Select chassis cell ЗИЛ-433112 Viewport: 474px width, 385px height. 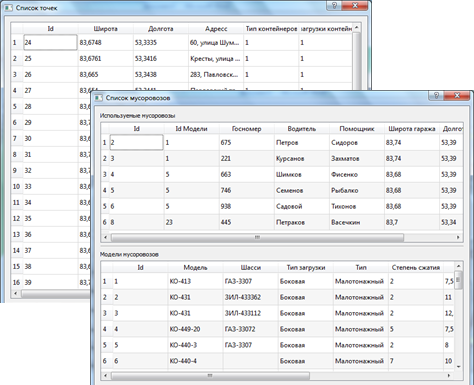point(251,313)
